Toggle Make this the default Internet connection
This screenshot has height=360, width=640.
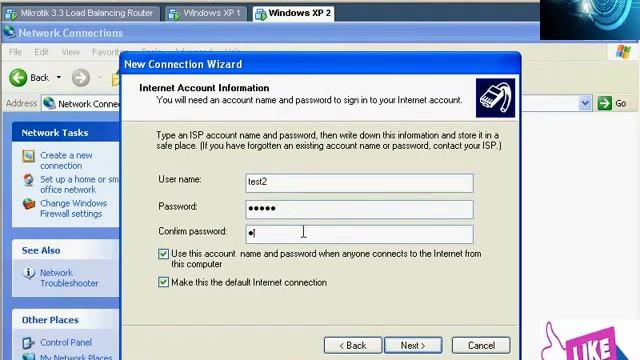pos(163,282)
